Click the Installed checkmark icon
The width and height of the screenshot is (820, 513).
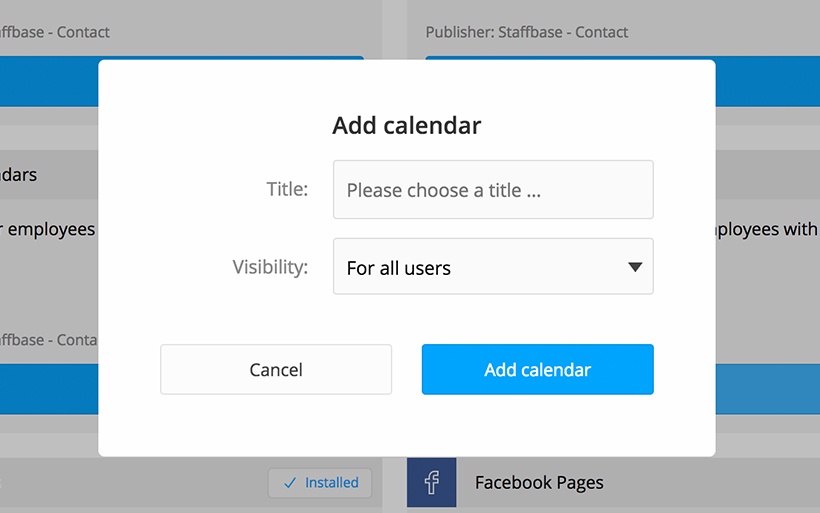(x=290, y=483)
